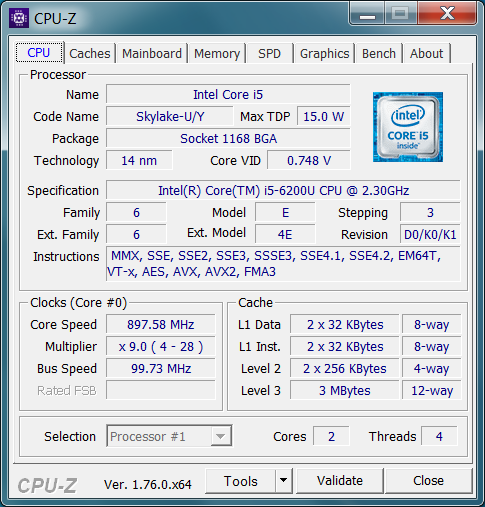Screen dimensions: 485x507
Task: Open the Mainboard tab
Action: click(152, 53)
